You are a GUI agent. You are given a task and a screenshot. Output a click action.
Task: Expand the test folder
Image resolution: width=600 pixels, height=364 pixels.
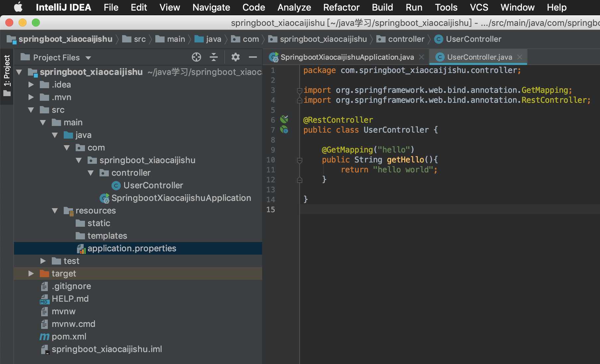coord(43,261)
